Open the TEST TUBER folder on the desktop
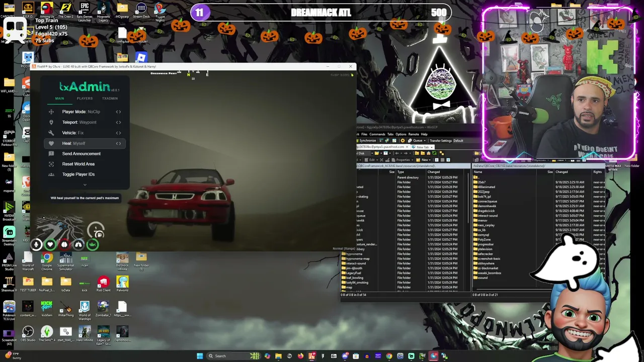Viewport: 644px width, 362px height. pyautogui.click(x=28, y=284)
